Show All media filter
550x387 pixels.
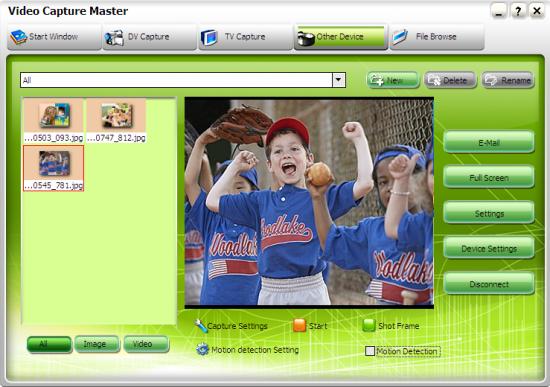click(x=49, y=344)
